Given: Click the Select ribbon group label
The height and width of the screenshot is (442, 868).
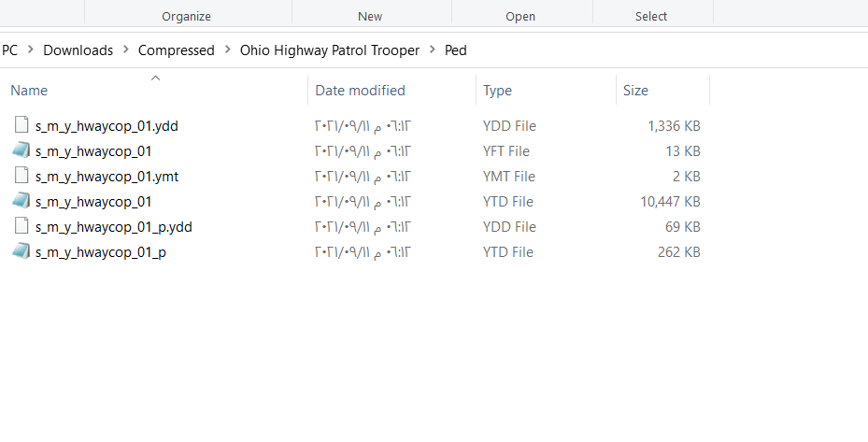Looking at the screenshot, I should pos(651,16).
